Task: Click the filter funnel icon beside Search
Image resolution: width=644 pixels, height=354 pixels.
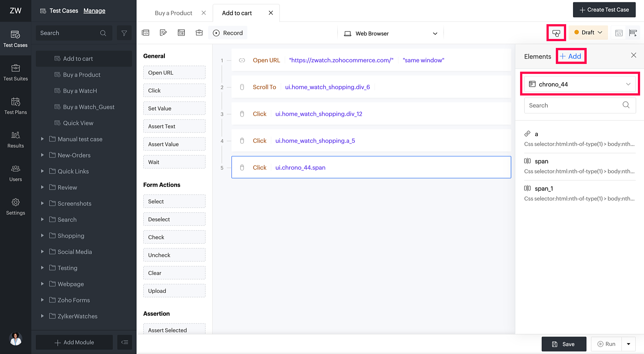Action: tap(124, 33)
